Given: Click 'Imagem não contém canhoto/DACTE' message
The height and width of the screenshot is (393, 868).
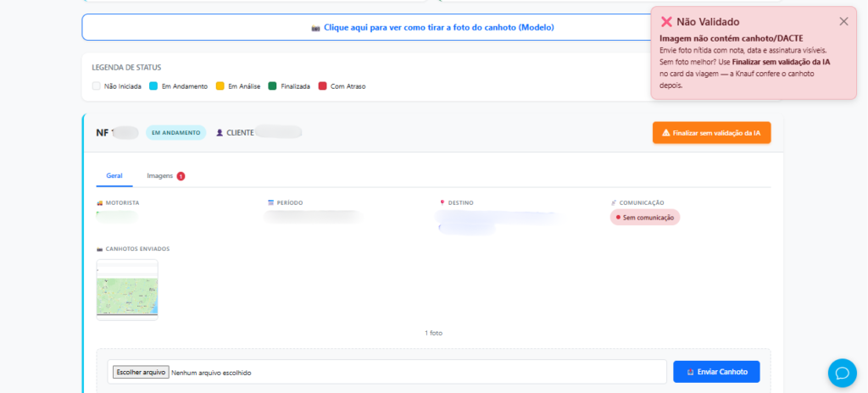Looking at the screenshot, I should pyautogui.click(x=732, y=39).
